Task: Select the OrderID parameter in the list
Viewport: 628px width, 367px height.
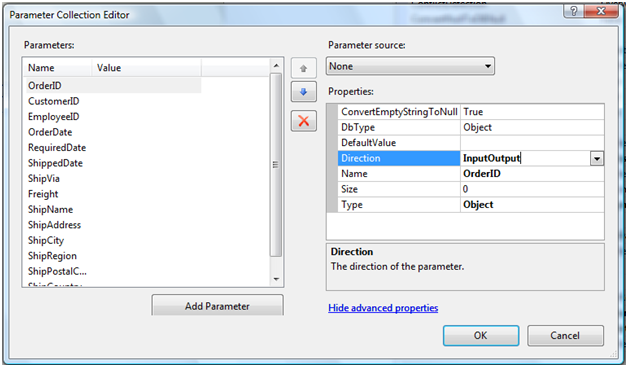Action: pyautogui.click(x=114, y=86)
